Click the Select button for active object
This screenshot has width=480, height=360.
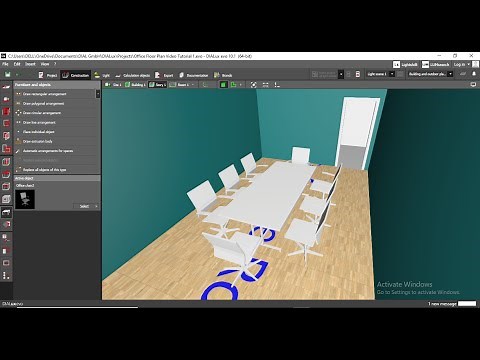(86, 206)
